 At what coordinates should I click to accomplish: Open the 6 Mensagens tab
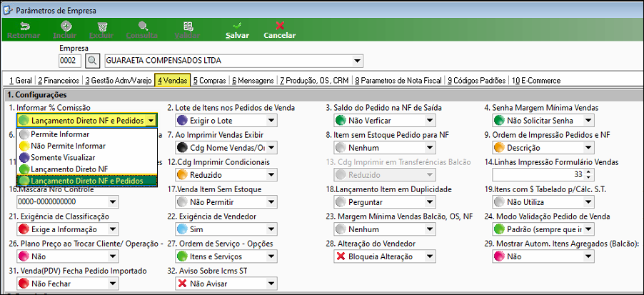253,81
